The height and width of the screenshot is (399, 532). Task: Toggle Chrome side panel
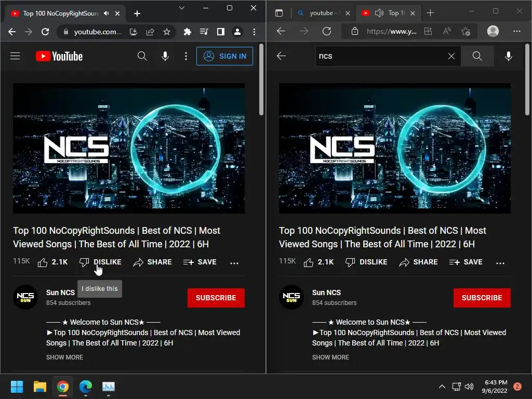click(x=220, y=32)
